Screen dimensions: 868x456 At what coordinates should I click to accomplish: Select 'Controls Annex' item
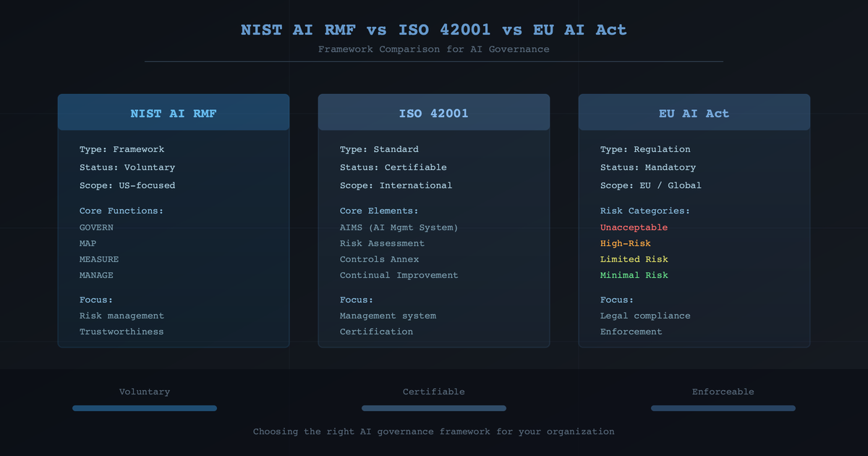click(x=380, y=259)
